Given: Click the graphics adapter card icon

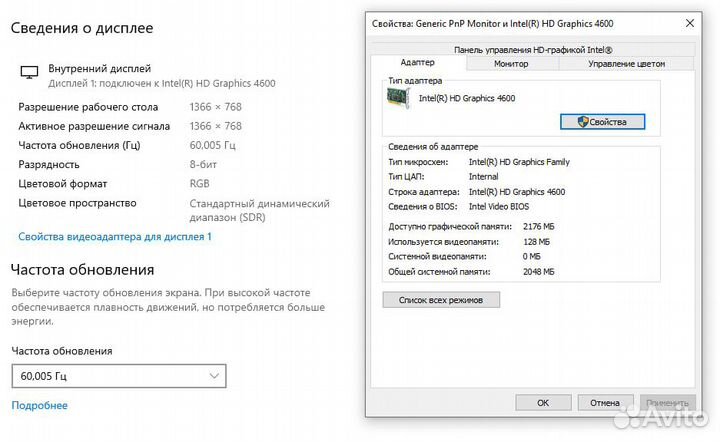Looking at the screenshot, I should 398,98.
